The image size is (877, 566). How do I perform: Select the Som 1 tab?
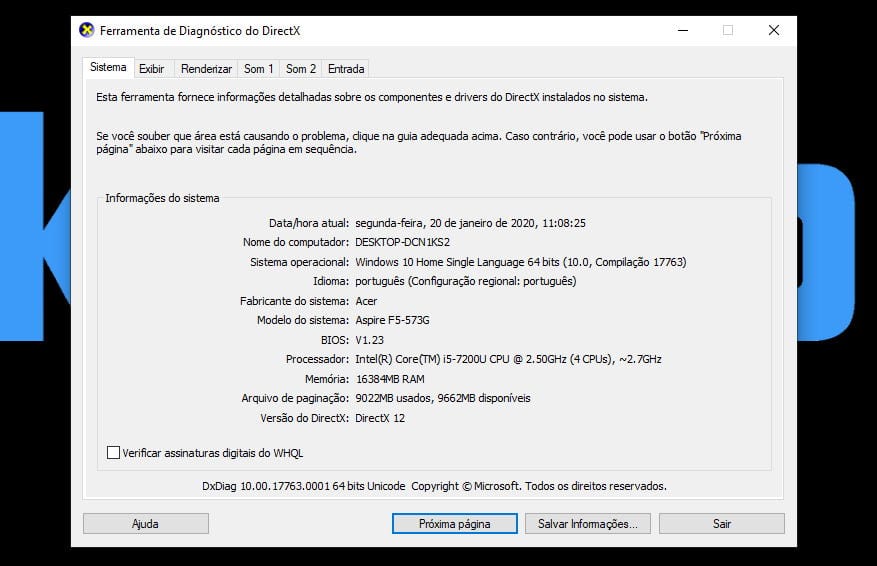tap(258, 69)
